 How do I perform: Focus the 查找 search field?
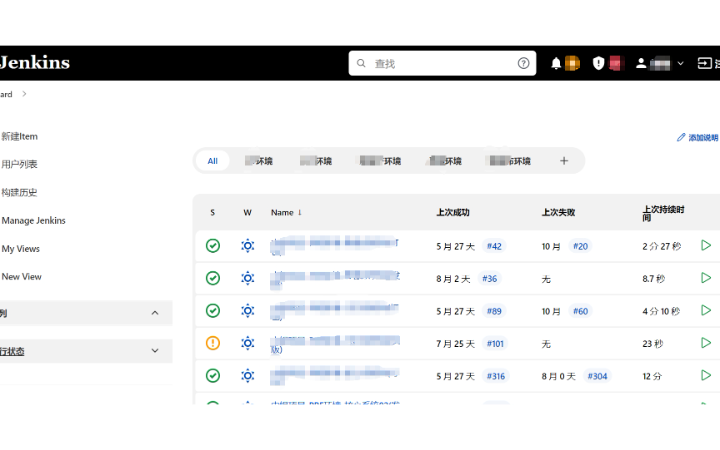coord(442,63)
